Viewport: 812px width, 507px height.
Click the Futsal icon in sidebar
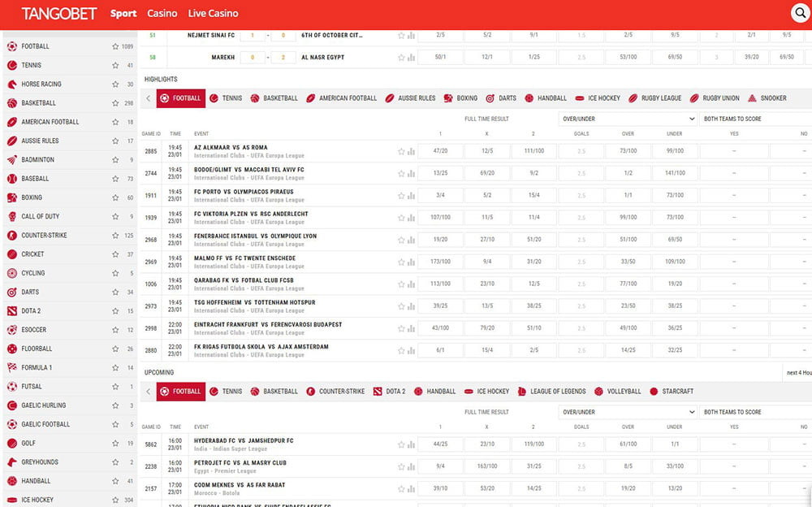pos(12,387)
